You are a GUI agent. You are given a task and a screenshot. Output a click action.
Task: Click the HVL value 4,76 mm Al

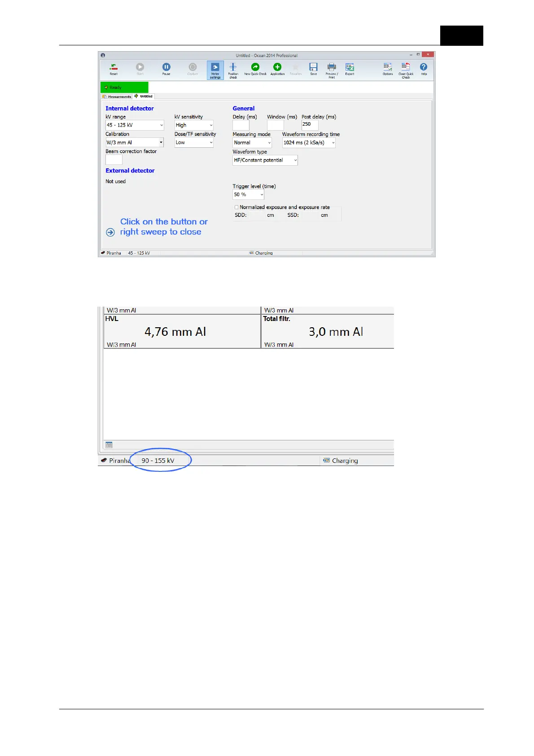pos(175,332)
